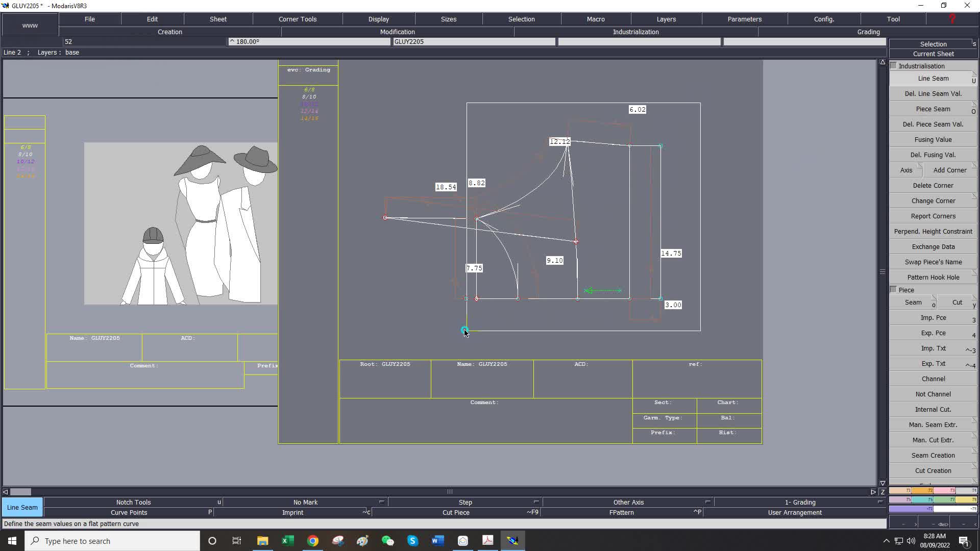The width and height of the screenshot is (980, 551).
Task: Click the angle field showing 180.00°
Action: [x=309, y=41]
